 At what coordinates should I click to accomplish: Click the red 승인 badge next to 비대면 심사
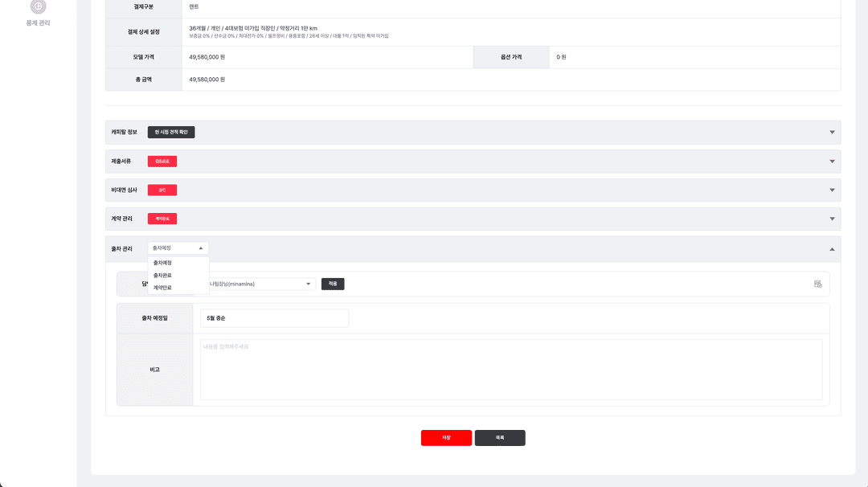tap(164, 190)
